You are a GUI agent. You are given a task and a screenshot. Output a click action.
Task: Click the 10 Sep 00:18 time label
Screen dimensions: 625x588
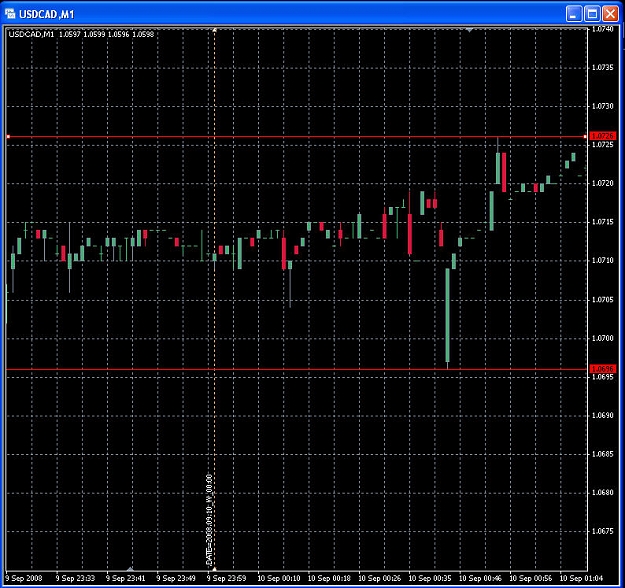(x=329, y=578)
